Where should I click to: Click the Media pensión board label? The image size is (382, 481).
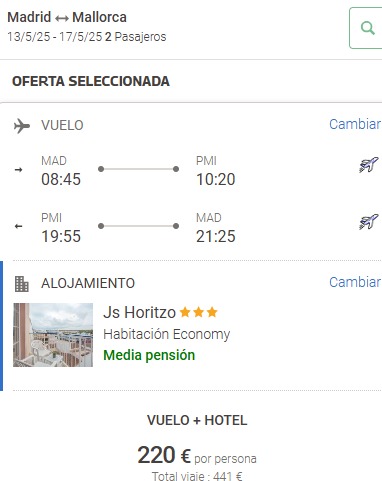pyautogui.click(x=149, y=355)
